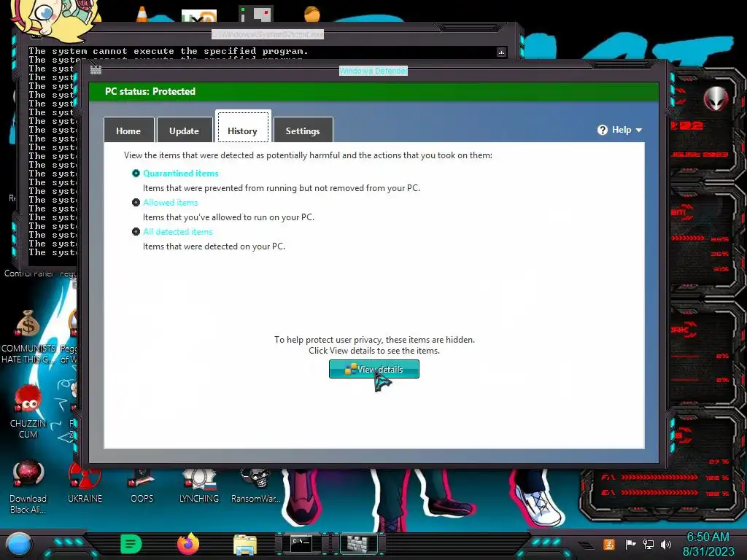Select the VLC cone desktop icon
Image resolution: width=747 pixels, height=560 pixels.
coord(142,15)
